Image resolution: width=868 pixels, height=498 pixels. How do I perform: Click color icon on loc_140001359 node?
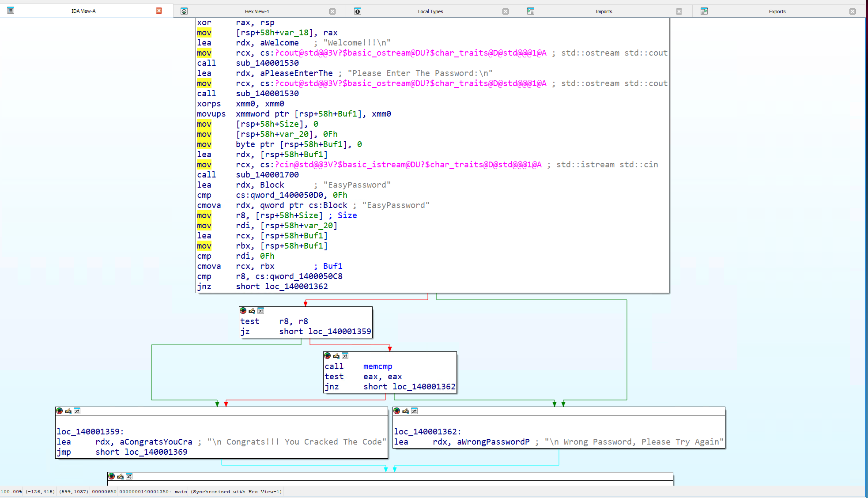59,411
